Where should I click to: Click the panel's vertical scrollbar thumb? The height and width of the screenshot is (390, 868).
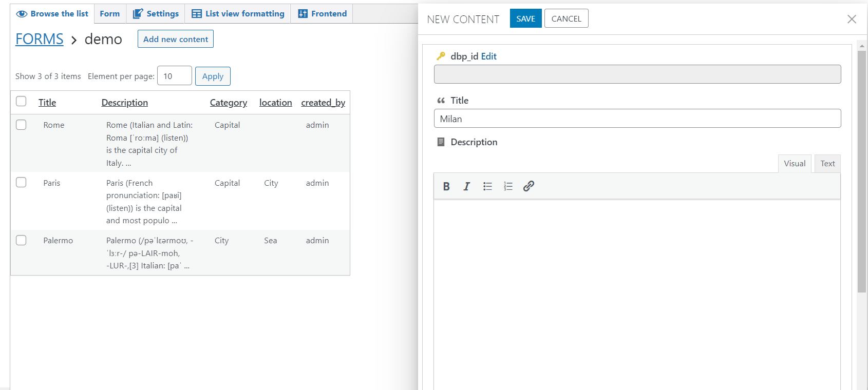(x=862, y=172)
